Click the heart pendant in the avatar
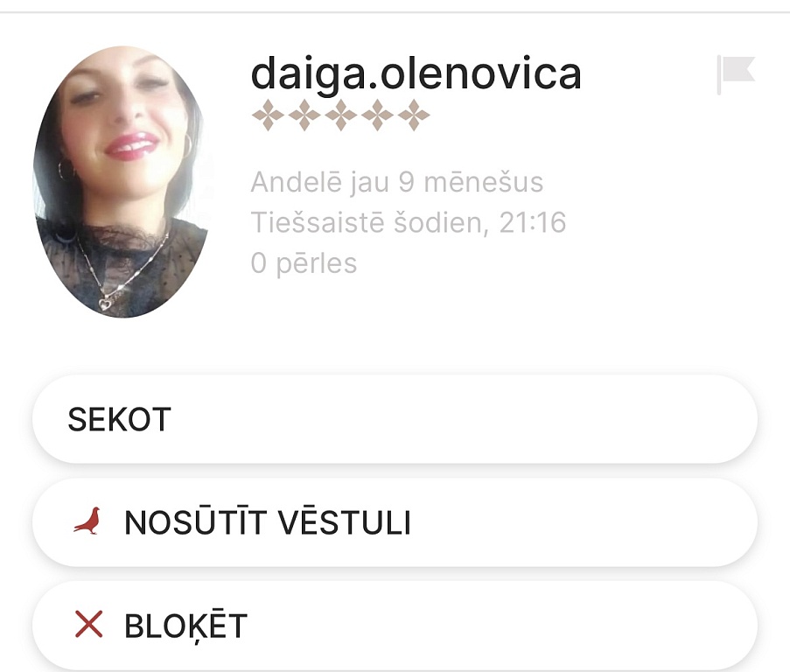The width and height of the screenshot is (790, 672). coord(105,304)
